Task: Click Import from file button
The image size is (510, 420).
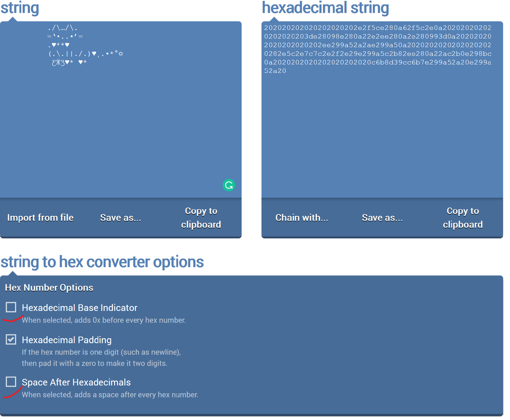Action: click(40, 218)
